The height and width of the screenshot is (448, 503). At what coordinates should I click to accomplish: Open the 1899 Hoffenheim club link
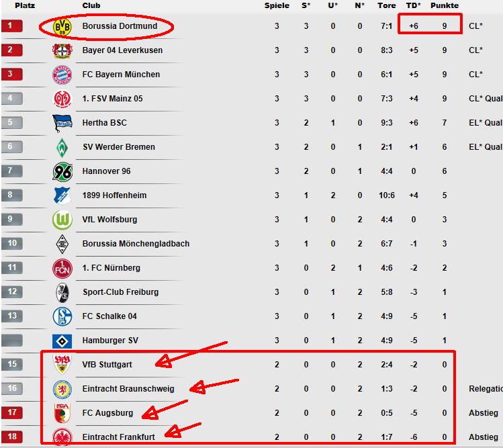pos(114,195)
